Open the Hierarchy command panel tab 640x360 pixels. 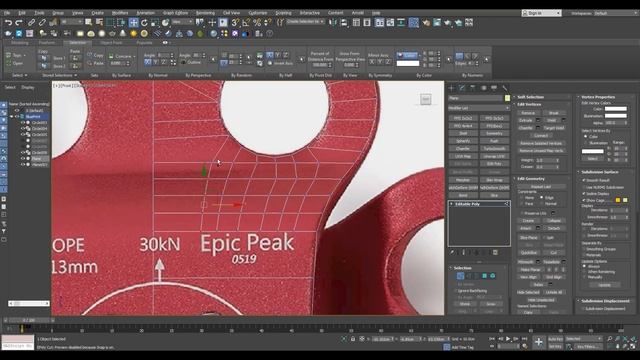(473, 88)
